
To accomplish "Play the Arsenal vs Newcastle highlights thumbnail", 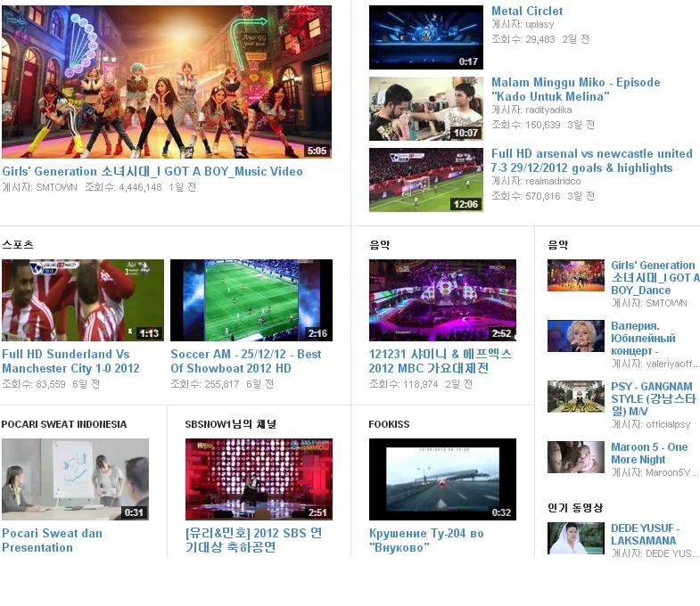I will 425,180.
